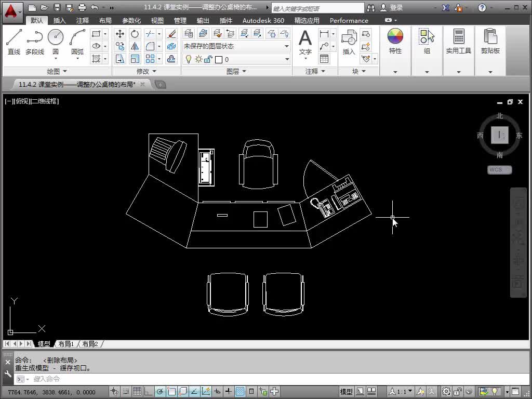The width and height of the screenshot is (532, 399).
Task: Click the Rotate tool icon
Action: (x=135, y=34)
